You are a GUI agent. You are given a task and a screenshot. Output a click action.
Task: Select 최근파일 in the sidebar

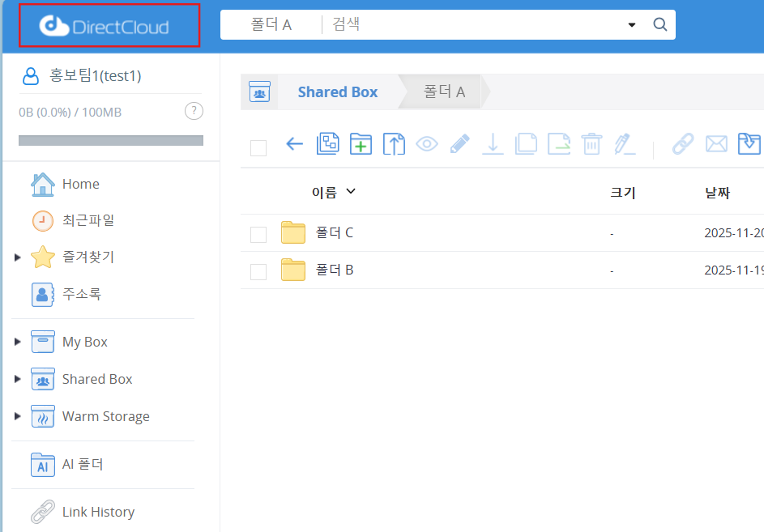click(x=87, y=220)
